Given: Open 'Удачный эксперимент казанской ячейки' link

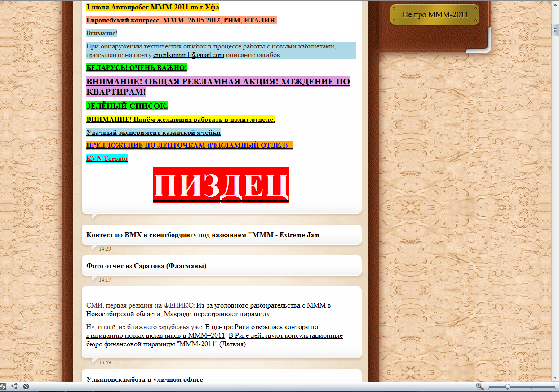Looking at the screenshot, I should click(153, 132).
